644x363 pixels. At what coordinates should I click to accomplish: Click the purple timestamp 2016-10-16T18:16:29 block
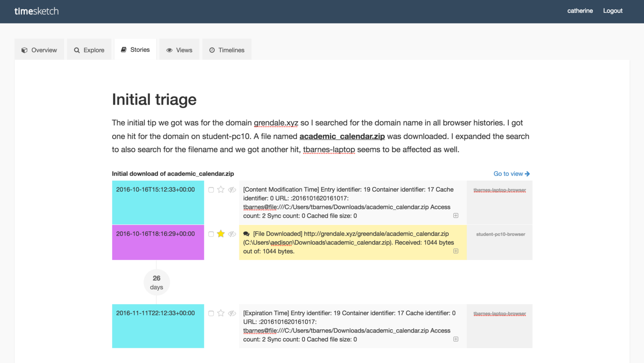tap(158, 242)
